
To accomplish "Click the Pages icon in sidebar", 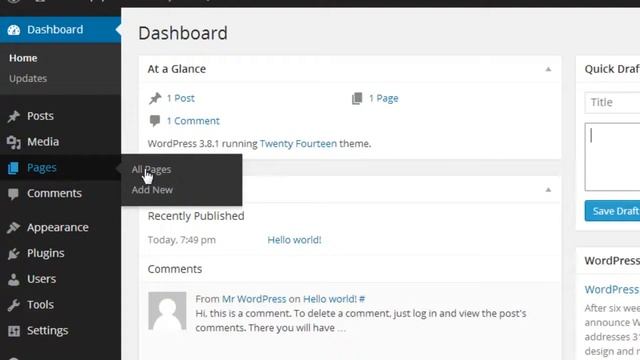I will click(x=13, y=168).
